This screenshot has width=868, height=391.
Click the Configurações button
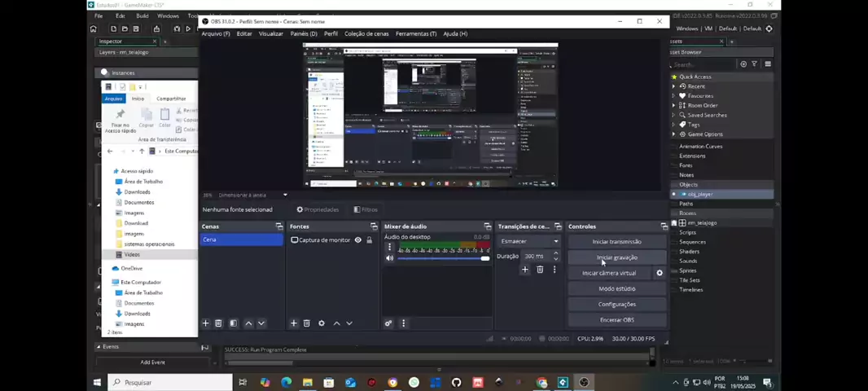tap(616, 304)
